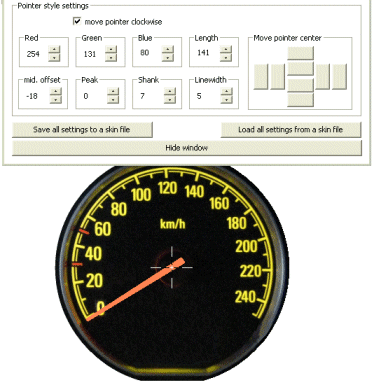The height and width of the screenshot is (385, 374).
Task: Decrease the Blue value with down arrow
Action: tap(168, 57)
